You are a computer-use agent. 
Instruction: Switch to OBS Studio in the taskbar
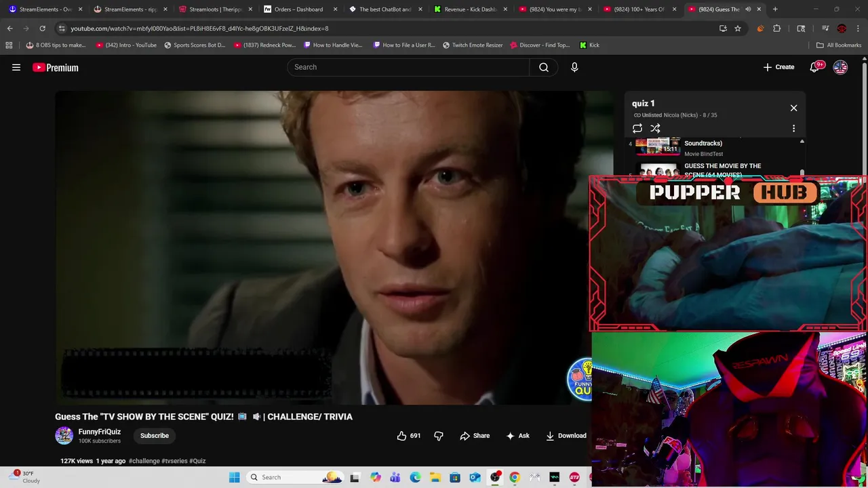pyautogui.click(x=495, y=477)
